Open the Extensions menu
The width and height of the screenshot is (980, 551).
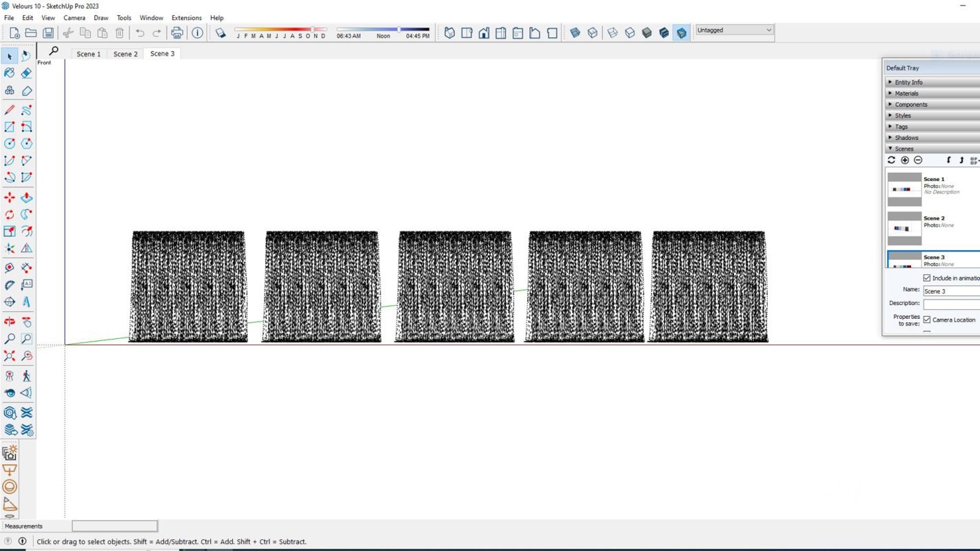[x=186, y=18]
